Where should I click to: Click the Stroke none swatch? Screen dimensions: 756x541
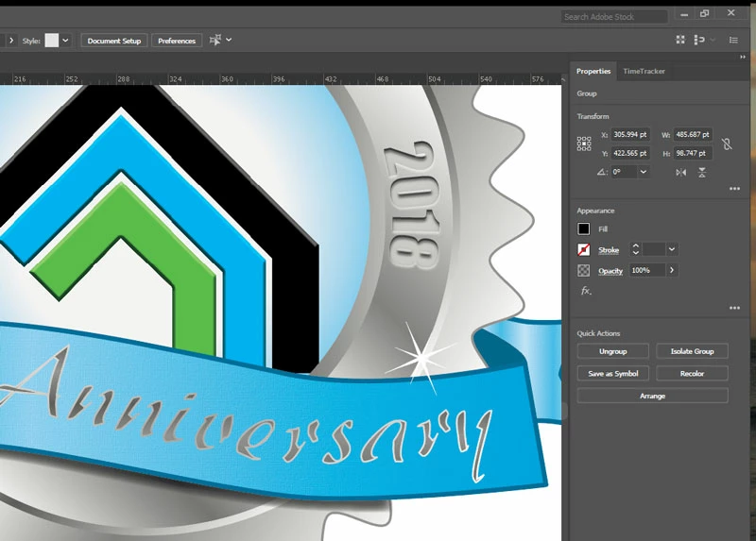583,249
